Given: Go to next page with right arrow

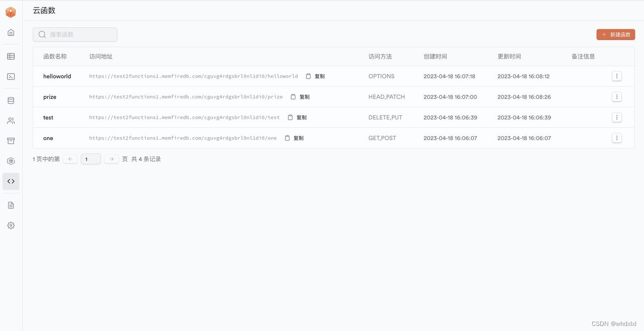Looking at the screenshot, I should (x=111, y=159).
